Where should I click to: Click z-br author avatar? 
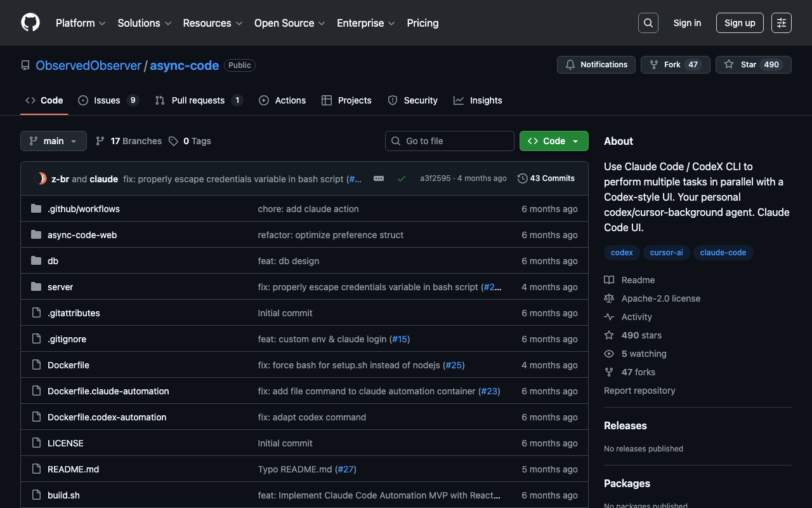pos(41,179)
